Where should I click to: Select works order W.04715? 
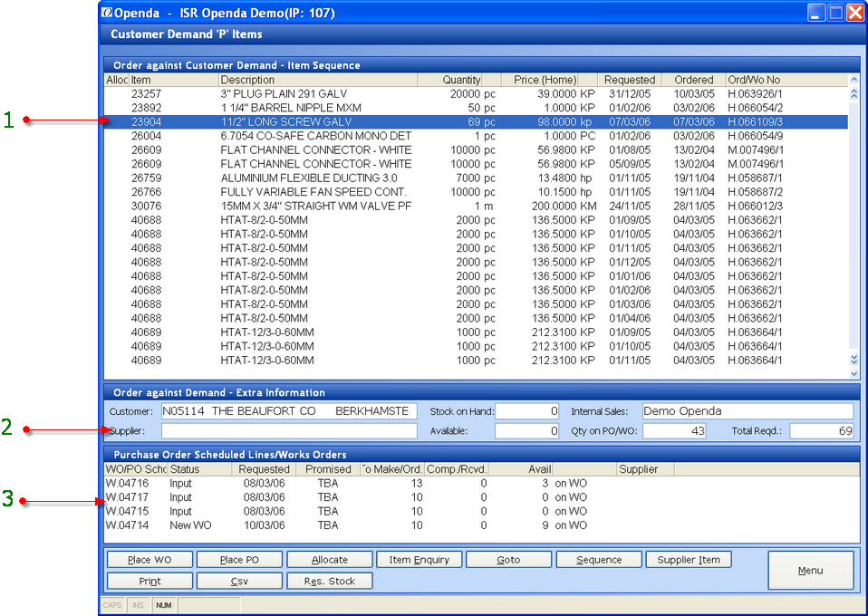click(482, 512)
